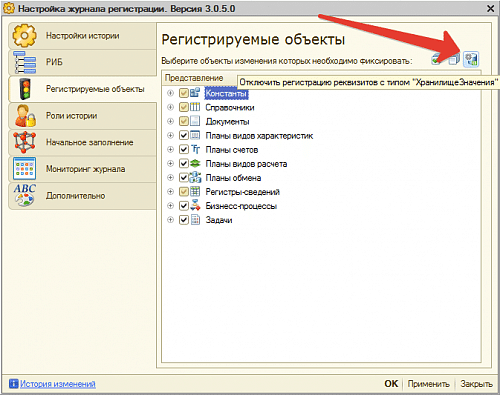Click the gear icon in the window title bar
Screen dimensions: 500x395
tap(9, 8)
